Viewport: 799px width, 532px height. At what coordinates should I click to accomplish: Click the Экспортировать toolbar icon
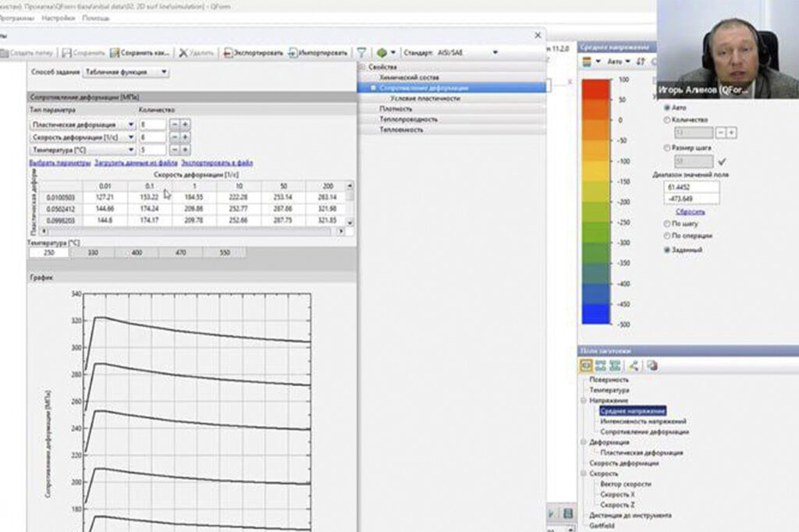(229, 53)
